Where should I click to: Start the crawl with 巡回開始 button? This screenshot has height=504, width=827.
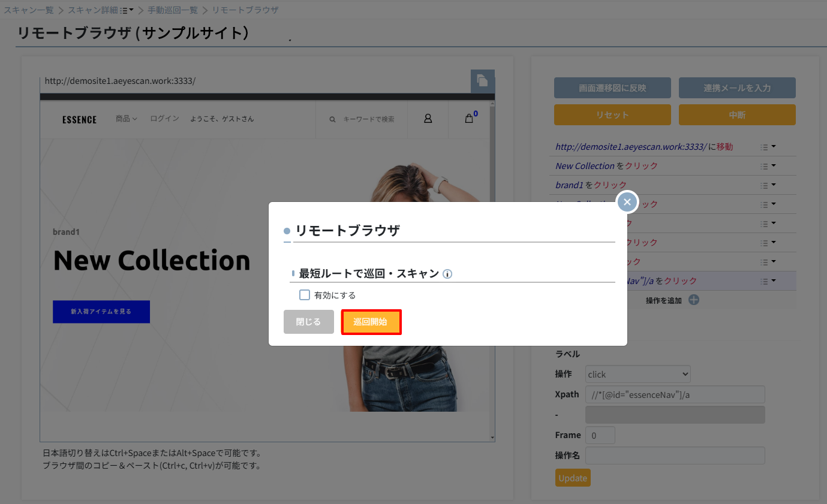click(371, 322)
